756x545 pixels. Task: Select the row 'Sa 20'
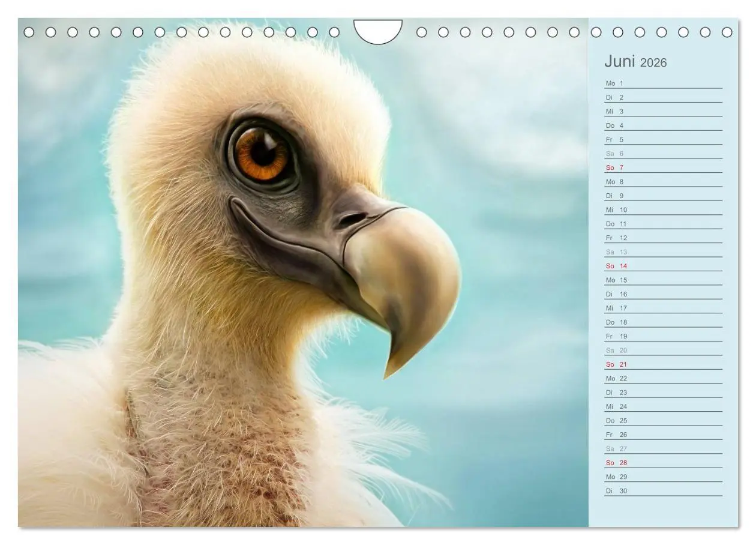pyautogui.click(x=663, y=350)
